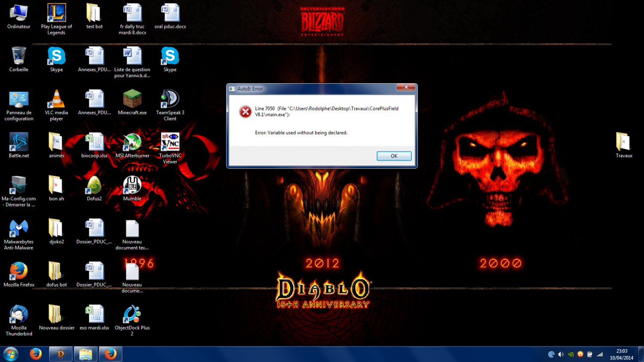Screen dimensions: 644x362
Task: Select the Play League of Legends icon
Action: [56, 19]
